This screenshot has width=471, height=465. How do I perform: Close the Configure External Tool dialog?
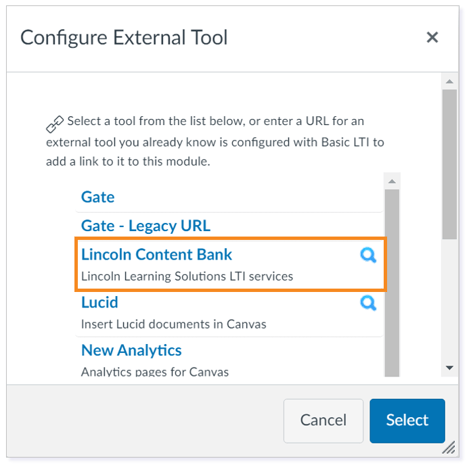pos(432,37)
